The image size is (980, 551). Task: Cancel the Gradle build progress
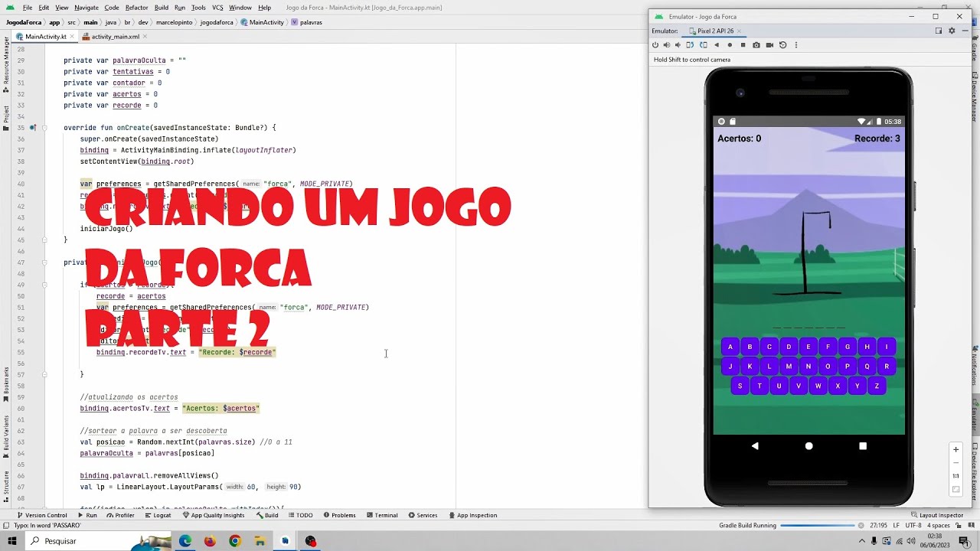point(861,526)
